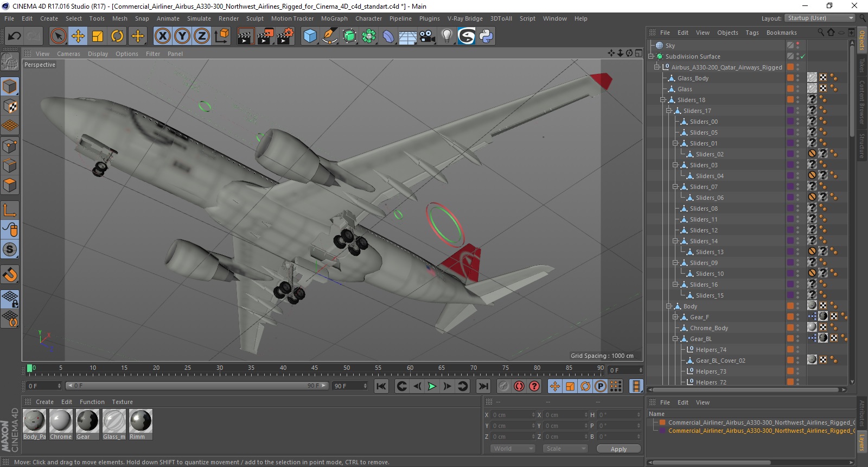Play the animation forward
The image size is (868, 467).
[x=432, y=386]
